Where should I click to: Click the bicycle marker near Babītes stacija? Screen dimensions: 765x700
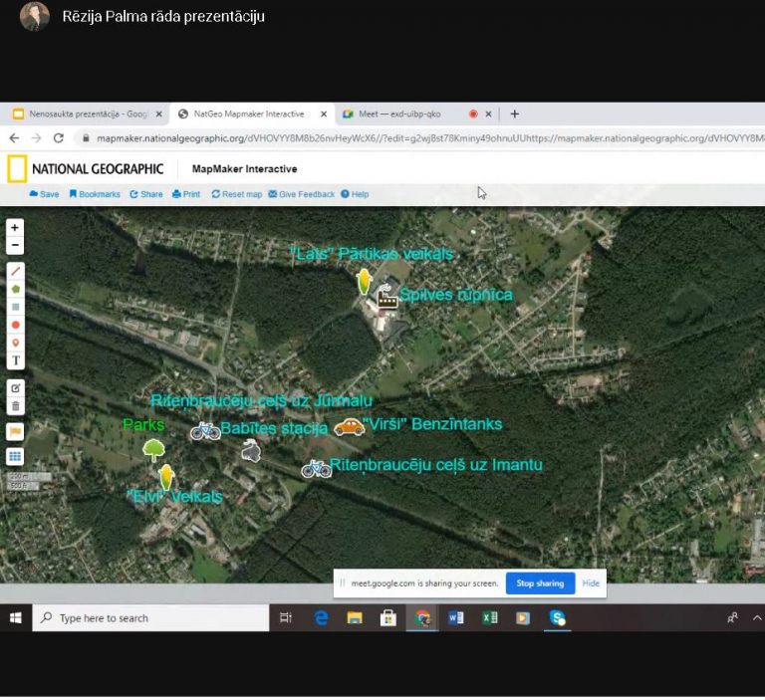[205, 431]
